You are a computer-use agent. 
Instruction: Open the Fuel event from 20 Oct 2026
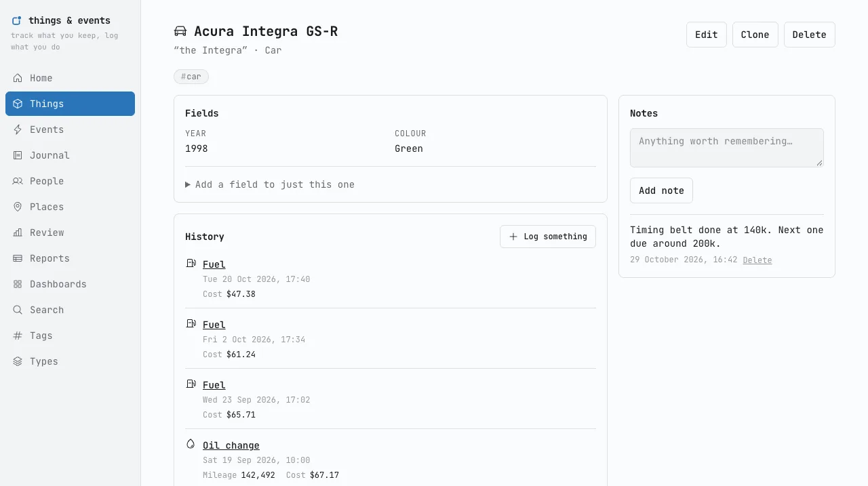click(x=214, y=264)
